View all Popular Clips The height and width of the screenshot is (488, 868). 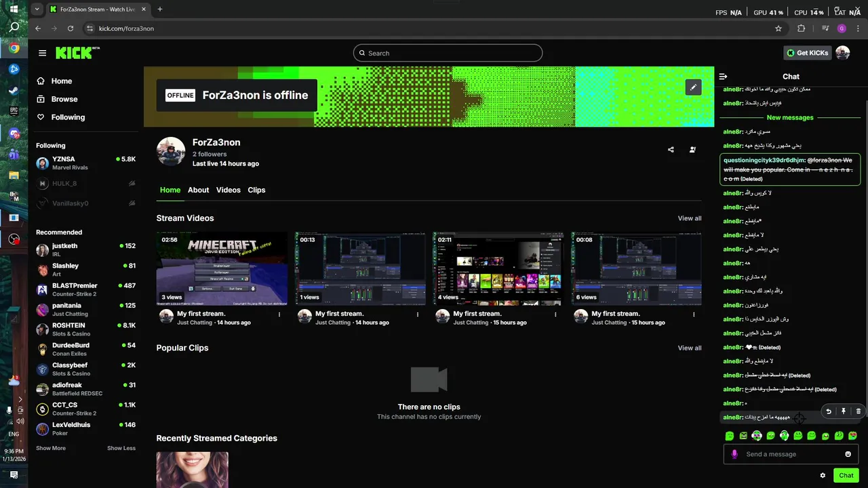click(690, 348)
